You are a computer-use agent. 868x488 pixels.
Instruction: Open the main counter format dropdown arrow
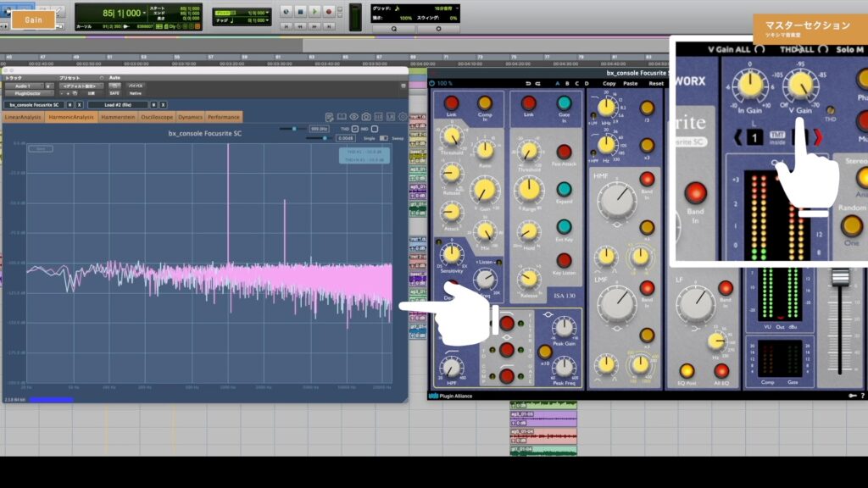[144, 13]
